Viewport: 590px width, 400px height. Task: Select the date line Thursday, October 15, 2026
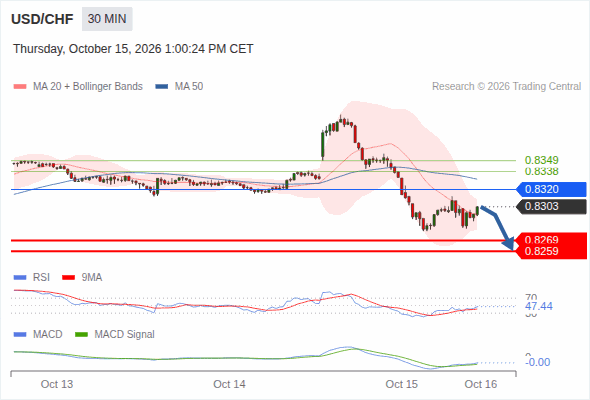coord(133,49)
